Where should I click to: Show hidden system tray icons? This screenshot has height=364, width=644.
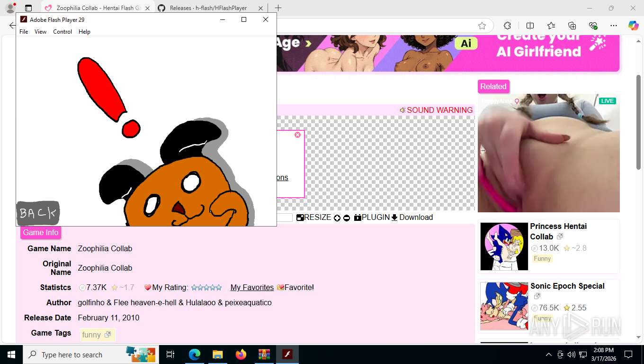click(549, 355)
